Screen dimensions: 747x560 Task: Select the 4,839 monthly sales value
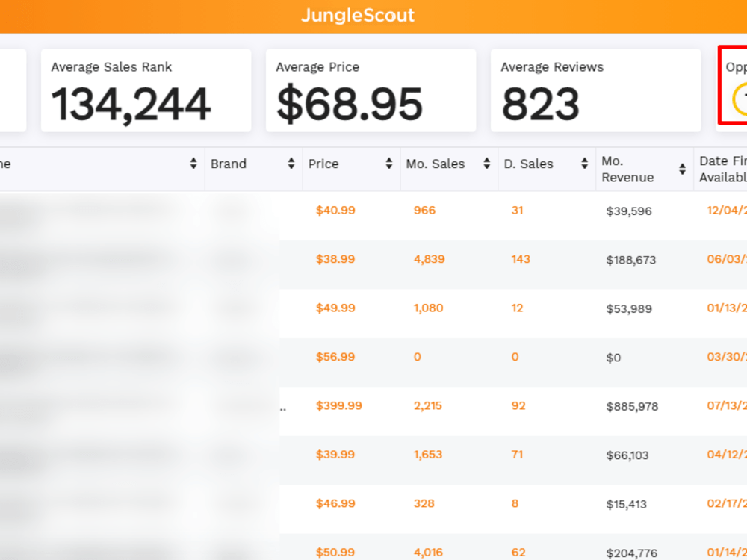(x=430, y=259)
